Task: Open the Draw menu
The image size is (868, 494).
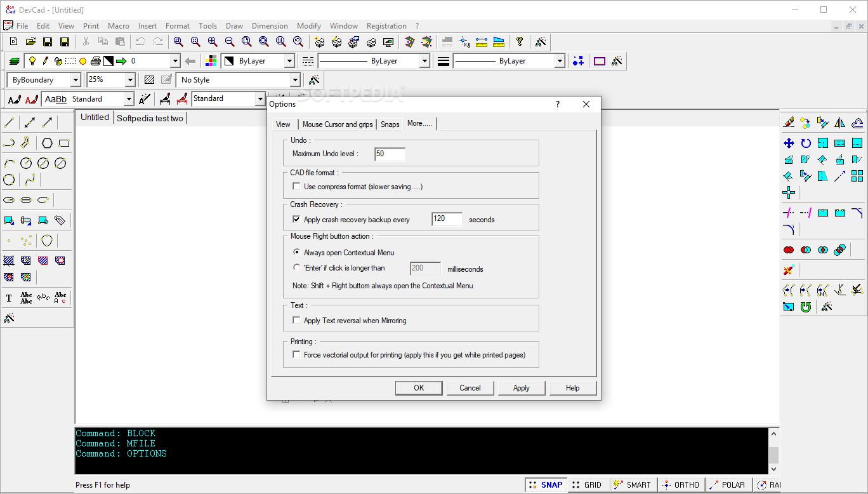Action: pos(234,26)
